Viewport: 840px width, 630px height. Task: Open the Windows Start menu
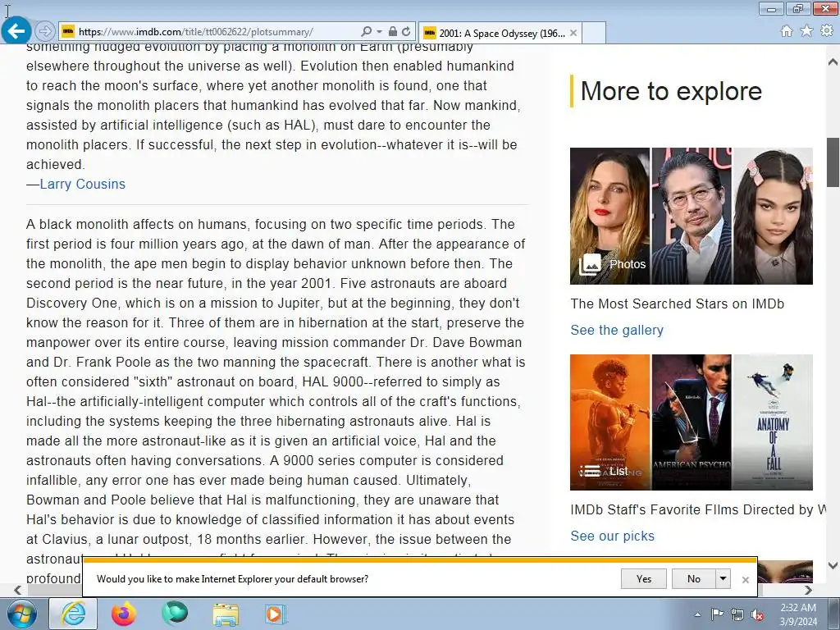(x=22, y=614)
